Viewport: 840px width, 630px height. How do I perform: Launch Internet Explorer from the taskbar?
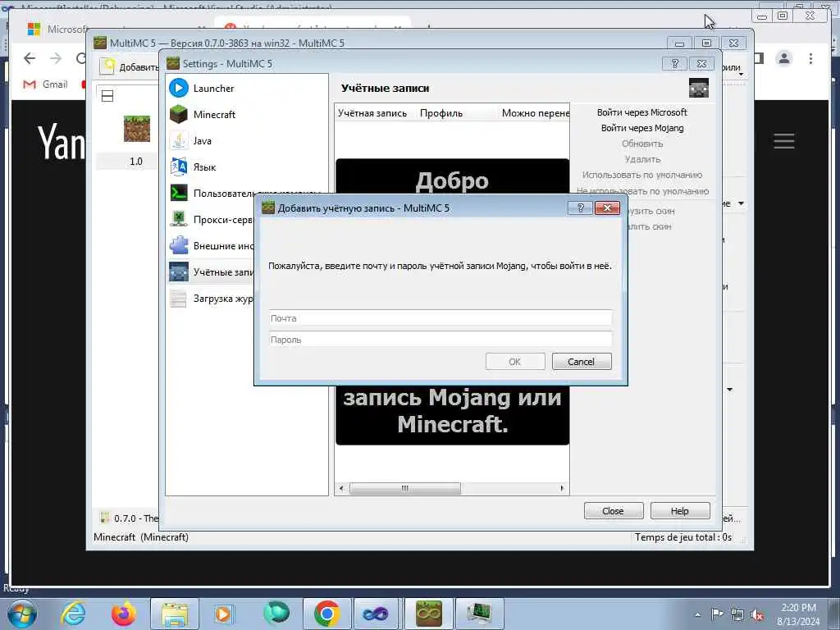(72, 614)
